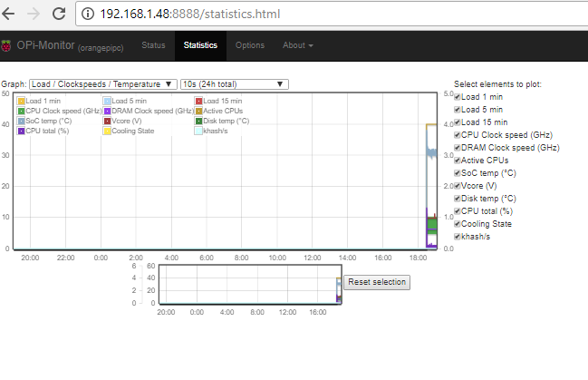Disable the khash/s plot checkbox
588x380 pixels.
(458, 237)
